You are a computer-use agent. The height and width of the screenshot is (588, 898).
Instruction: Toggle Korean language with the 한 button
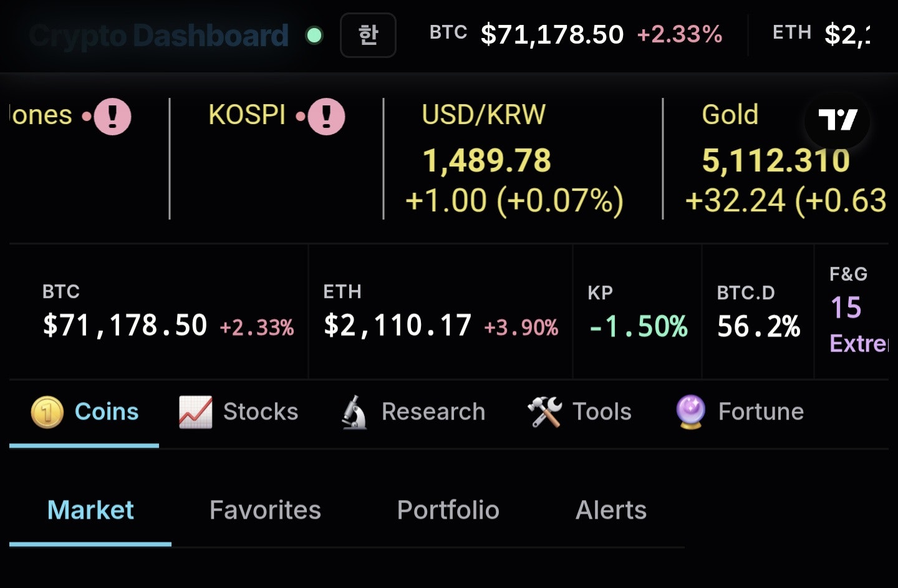368,36
